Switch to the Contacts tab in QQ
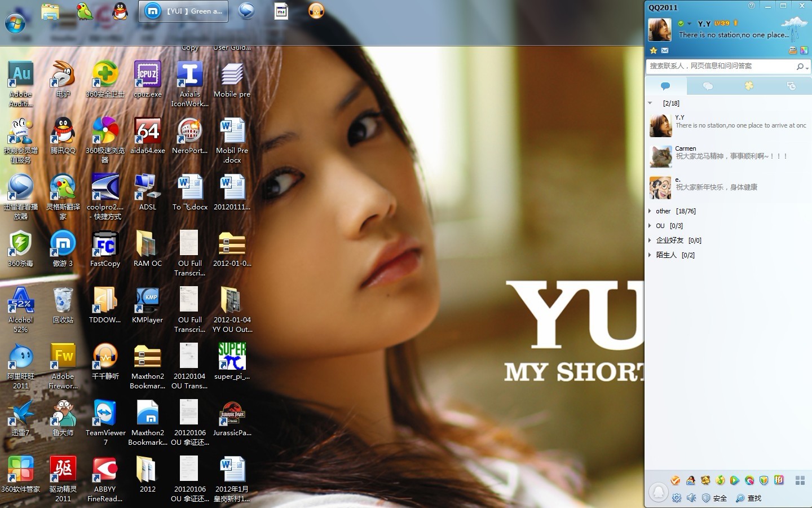 pos(665,86)
